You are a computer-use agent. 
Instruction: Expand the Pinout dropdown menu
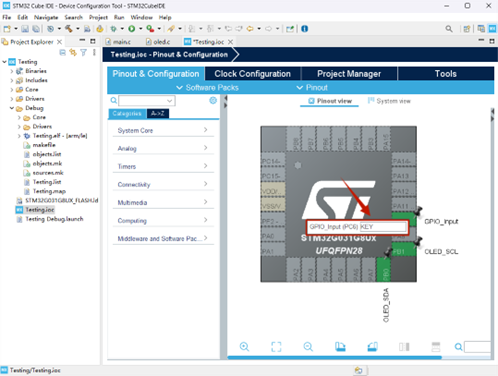(312, 87)
